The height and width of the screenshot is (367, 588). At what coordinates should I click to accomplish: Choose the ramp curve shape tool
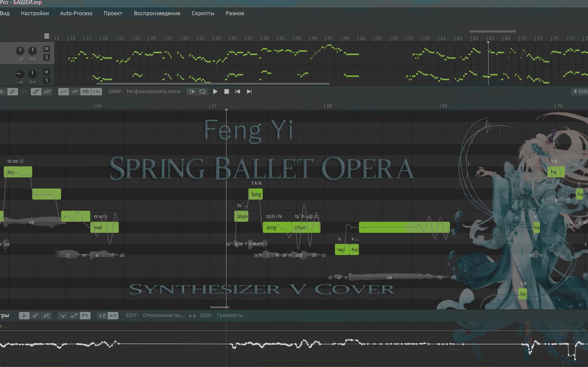coord(74,316)
